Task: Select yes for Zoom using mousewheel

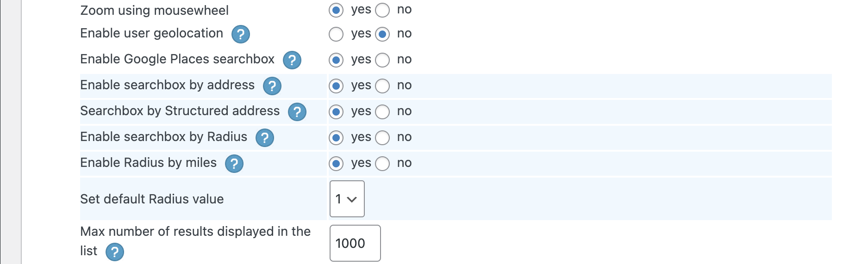Action: [x=336, y=10]
